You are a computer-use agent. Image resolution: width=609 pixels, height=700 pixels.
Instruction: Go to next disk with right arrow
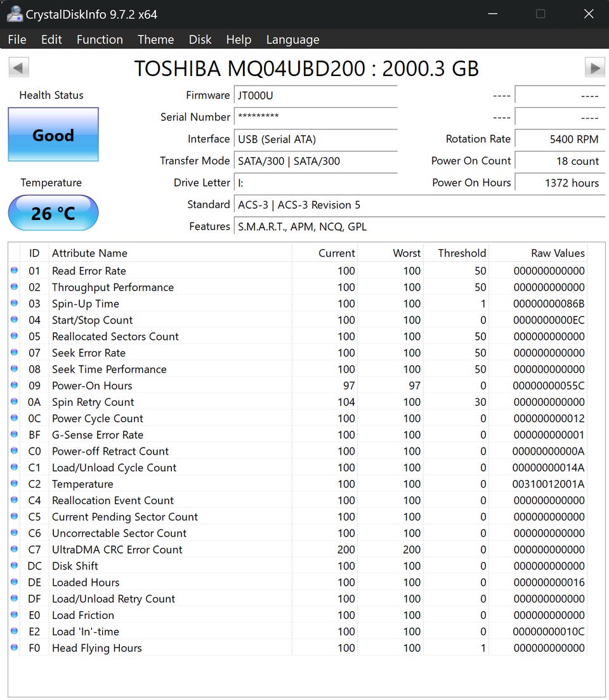point(594,68)
